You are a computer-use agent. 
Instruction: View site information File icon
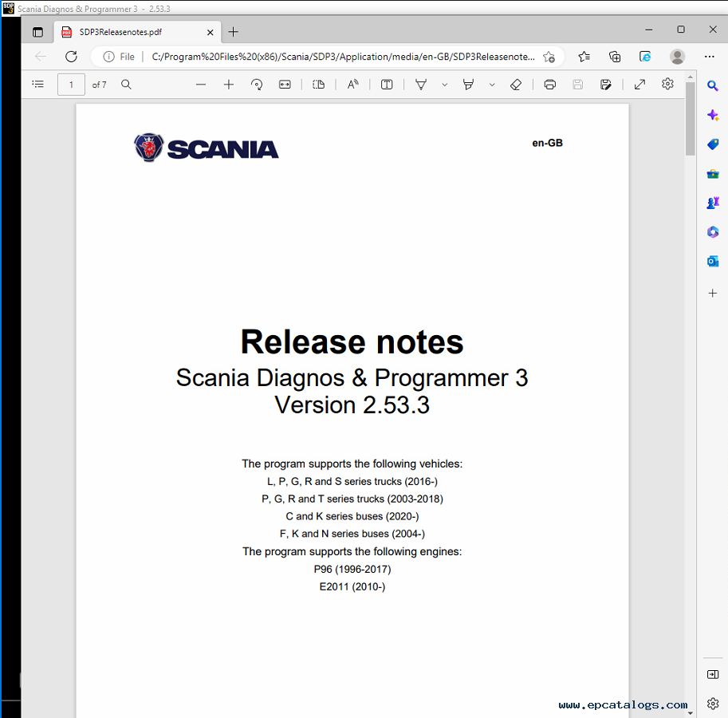click(x=119, y=57)
